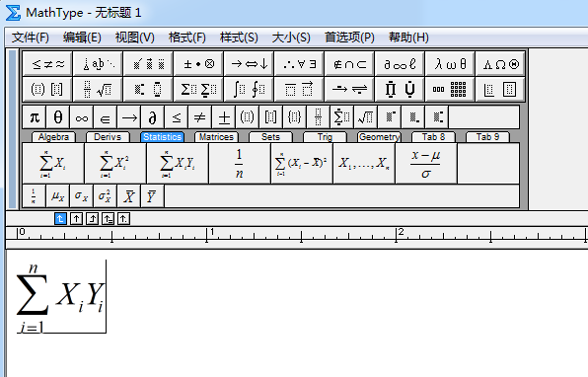Image resolution: width=588 pixels, height=377 pixels.
Task: Insert the (x−μ)/σ expression
Action: [426, 164]
